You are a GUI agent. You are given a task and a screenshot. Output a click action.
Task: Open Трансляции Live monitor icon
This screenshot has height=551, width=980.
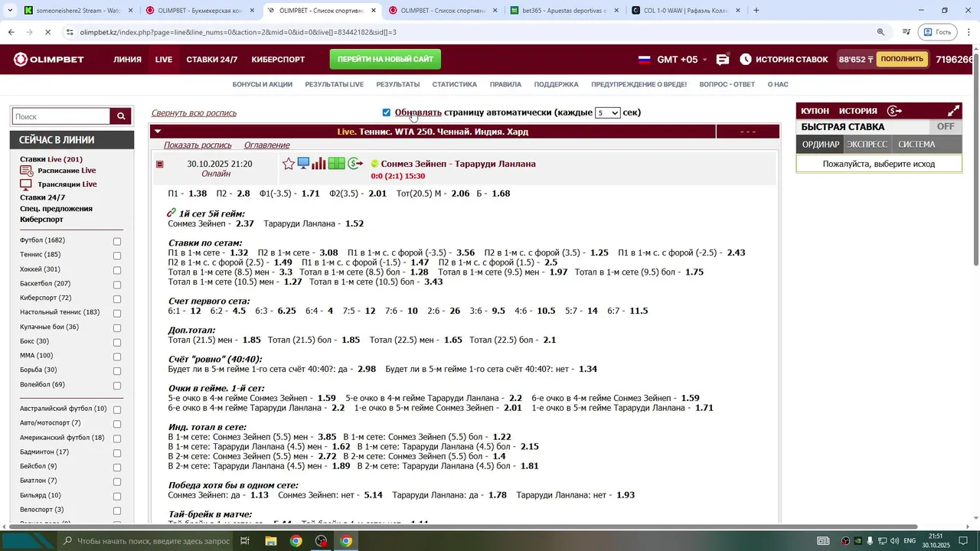(26, 184)
